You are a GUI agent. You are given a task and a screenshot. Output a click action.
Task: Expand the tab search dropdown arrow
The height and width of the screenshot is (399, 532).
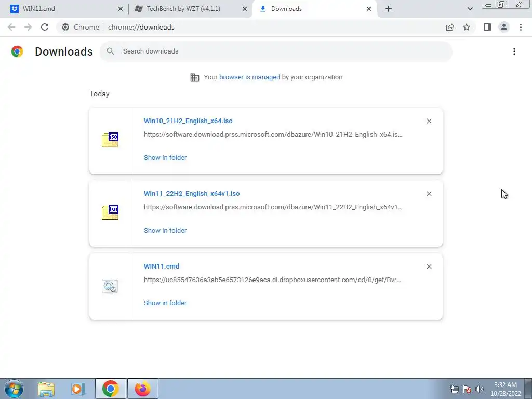coord(470,9)
